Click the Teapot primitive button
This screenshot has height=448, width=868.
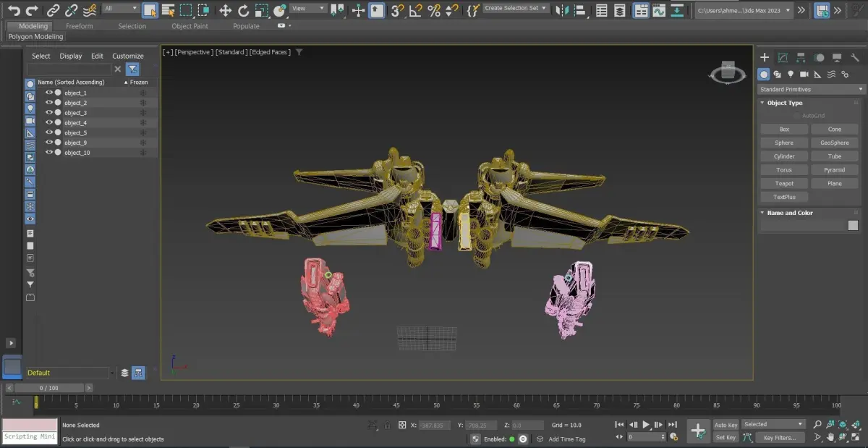pos(784,183)
